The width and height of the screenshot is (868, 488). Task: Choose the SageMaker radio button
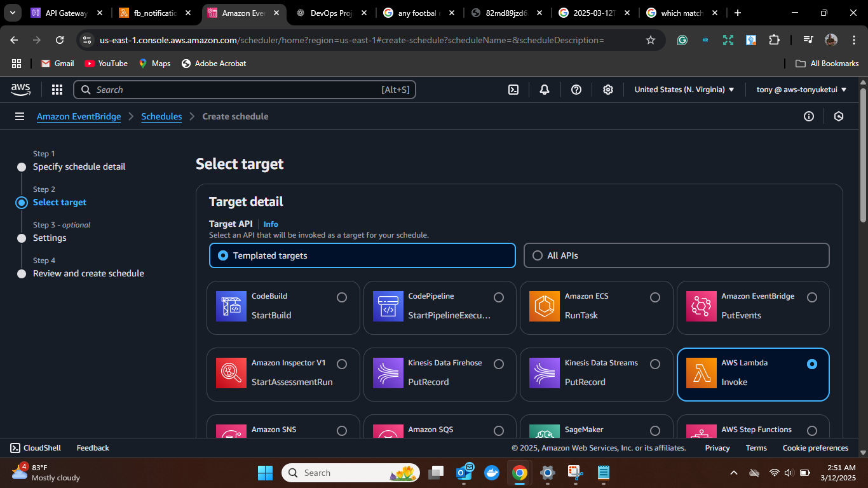click(x=655, y=431)
